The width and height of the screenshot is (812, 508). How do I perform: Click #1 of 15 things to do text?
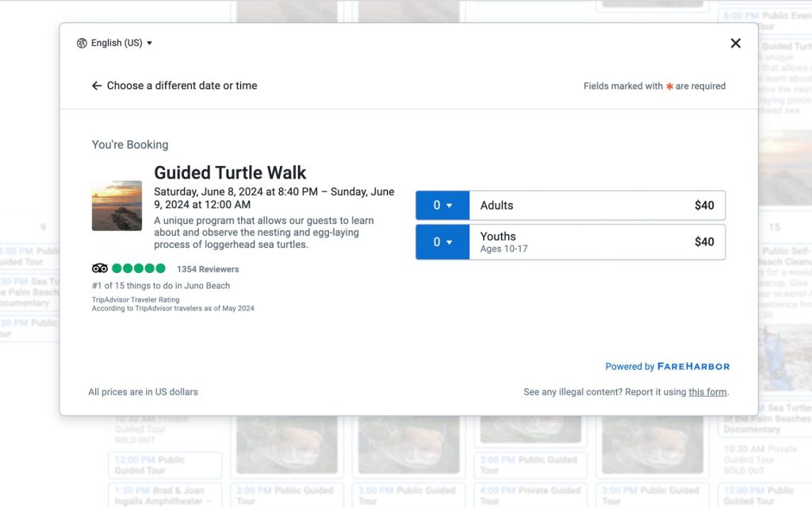[161, 286]
